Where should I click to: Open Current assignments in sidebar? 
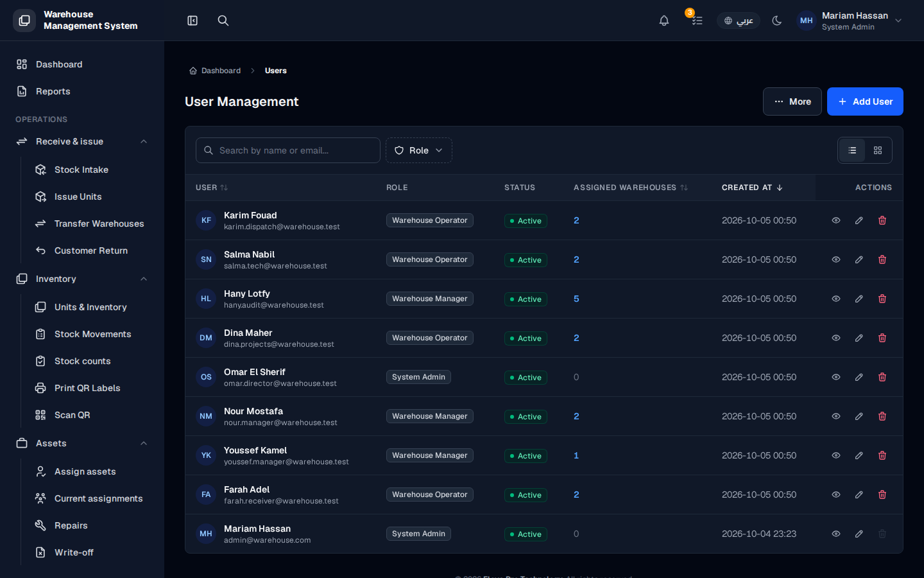click(x=92, y=498)
